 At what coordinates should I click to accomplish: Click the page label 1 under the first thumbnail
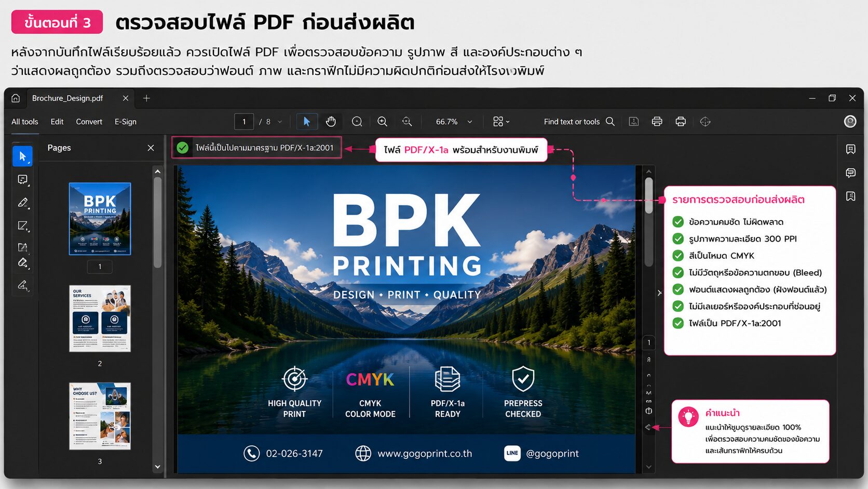[x=100, y=267]
